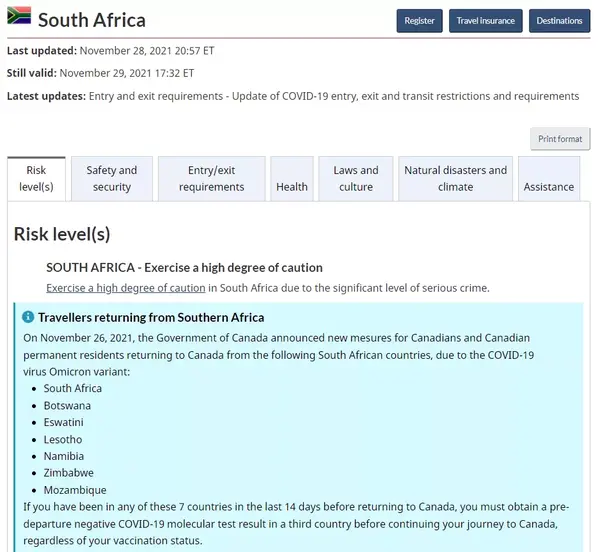Click the South Africa page title

click(91, 20)
